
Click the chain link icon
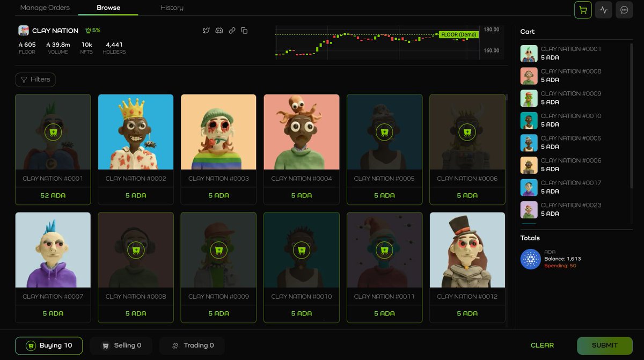pos(232,31)
